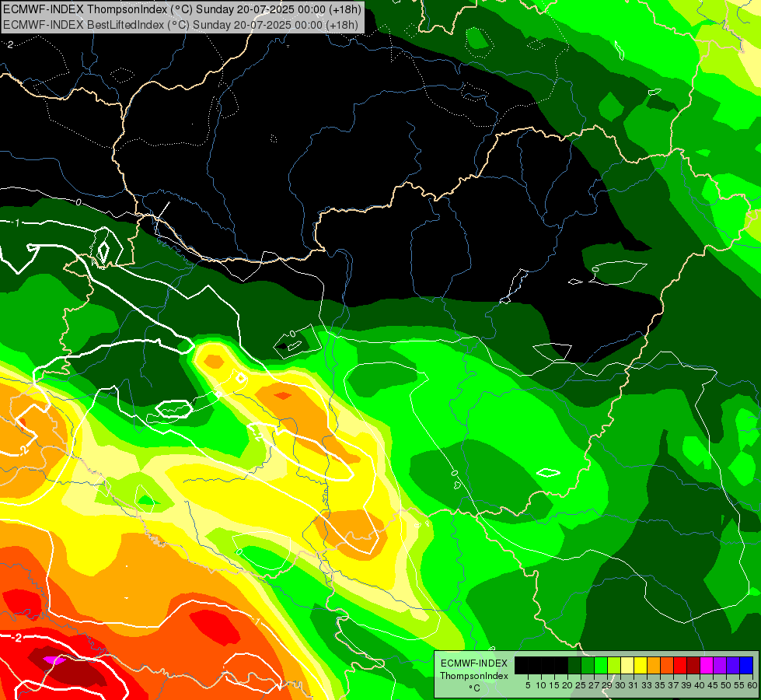Choose the bright yellow 31–33 legend swatch
The height and width of the screenshot is (700, 761).
(x=641, y=666)
